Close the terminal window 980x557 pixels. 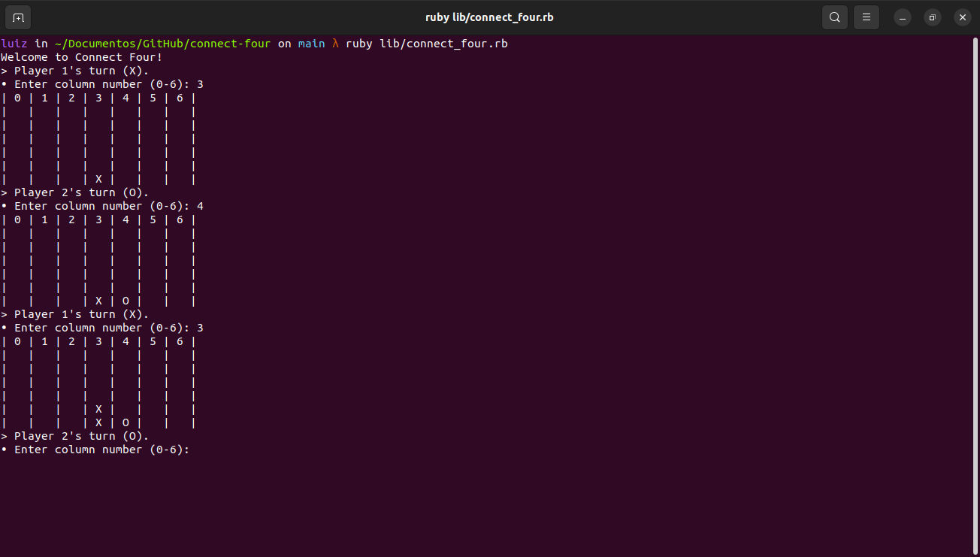[963, 17]
